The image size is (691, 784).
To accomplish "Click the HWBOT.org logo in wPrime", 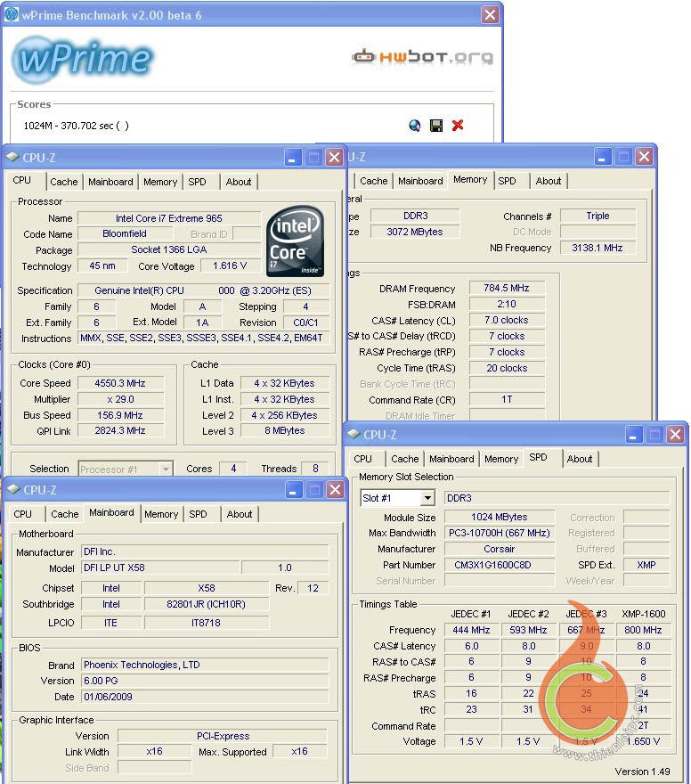I will click(422, 57).
